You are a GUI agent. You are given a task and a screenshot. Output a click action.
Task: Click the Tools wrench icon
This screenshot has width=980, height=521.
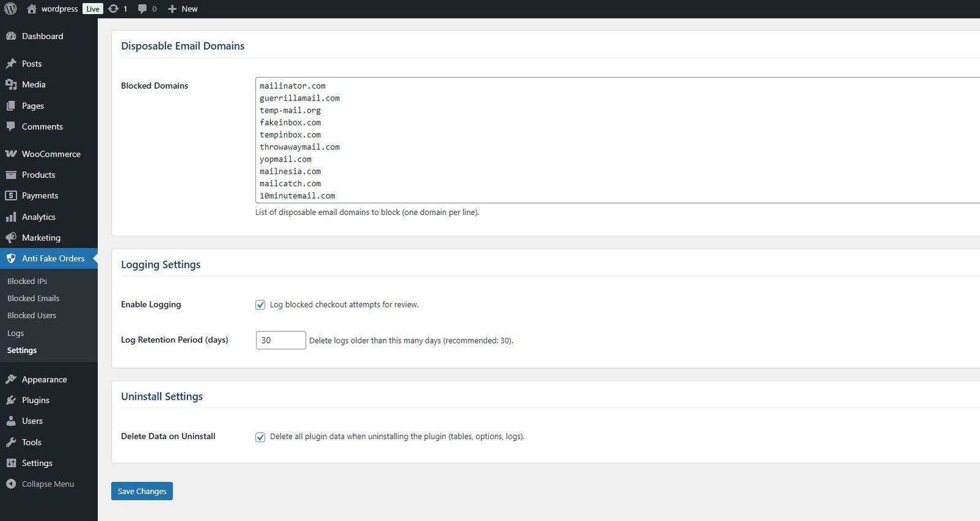click(x=10, y=442)
